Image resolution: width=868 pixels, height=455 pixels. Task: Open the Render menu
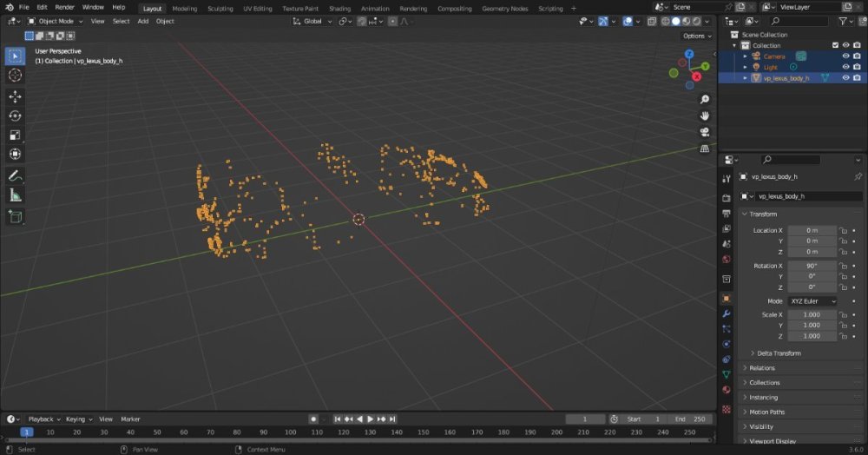click(64, 7)
